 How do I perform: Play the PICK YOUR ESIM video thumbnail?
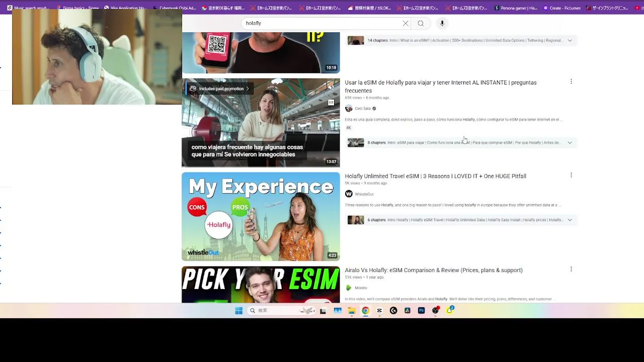(x=261, y=285)
